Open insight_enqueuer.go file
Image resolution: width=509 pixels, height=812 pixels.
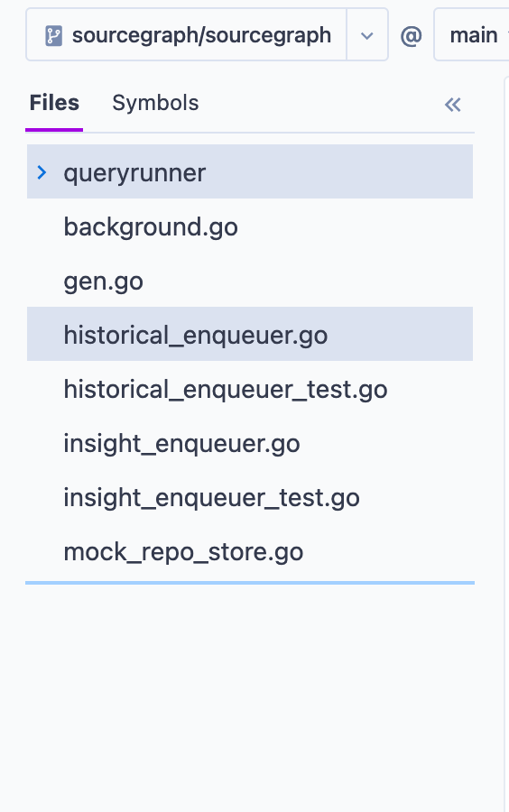coord(250,443)
